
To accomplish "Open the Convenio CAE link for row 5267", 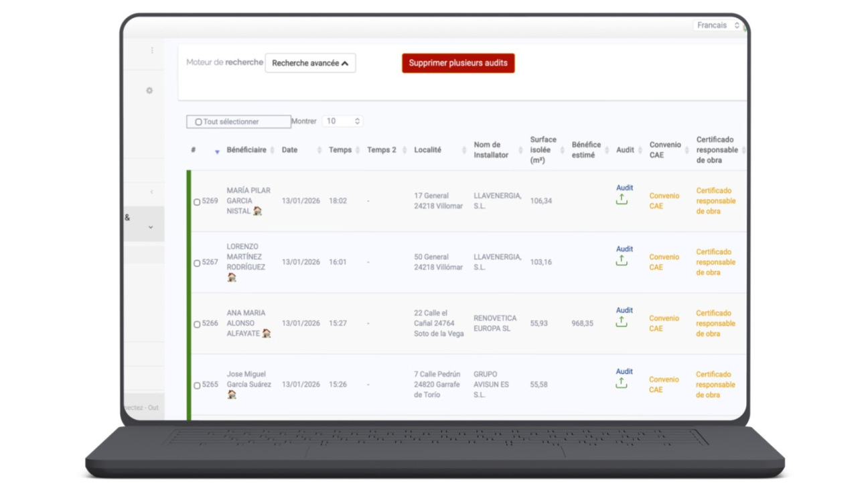I will click(664, 262).
